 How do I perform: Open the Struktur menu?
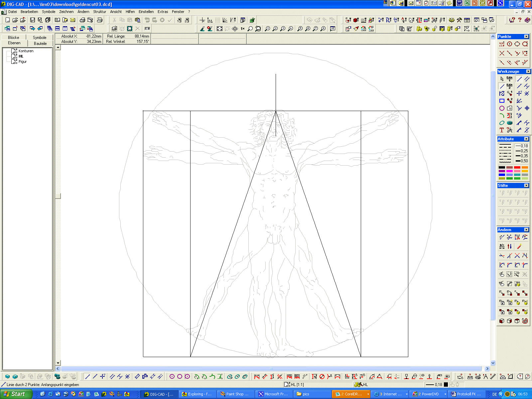click(x=99, y=12)
